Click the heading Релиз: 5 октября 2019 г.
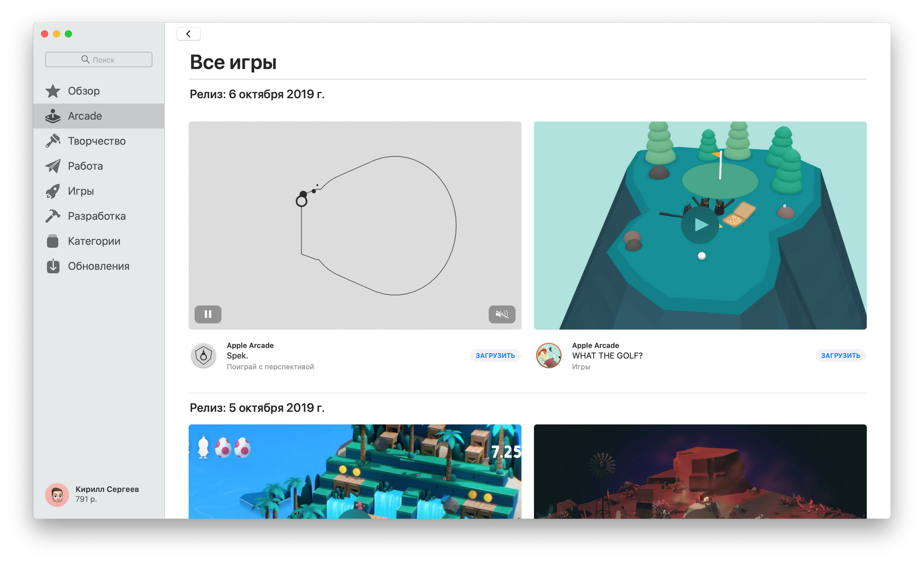The height and width of the screenshot is (563, 924). click(257, 408)
